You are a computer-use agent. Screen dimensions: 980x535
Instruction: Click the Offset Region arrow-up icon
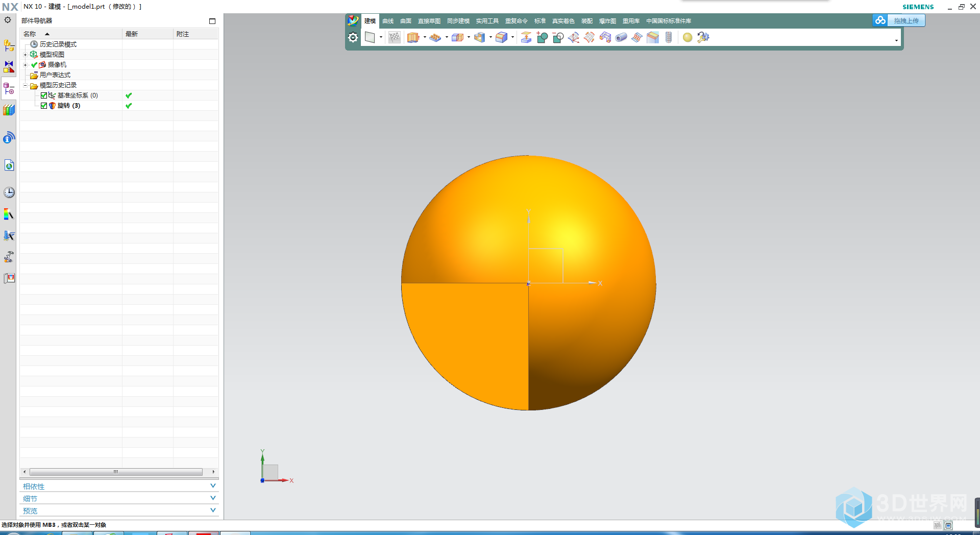tap(526, 37)
